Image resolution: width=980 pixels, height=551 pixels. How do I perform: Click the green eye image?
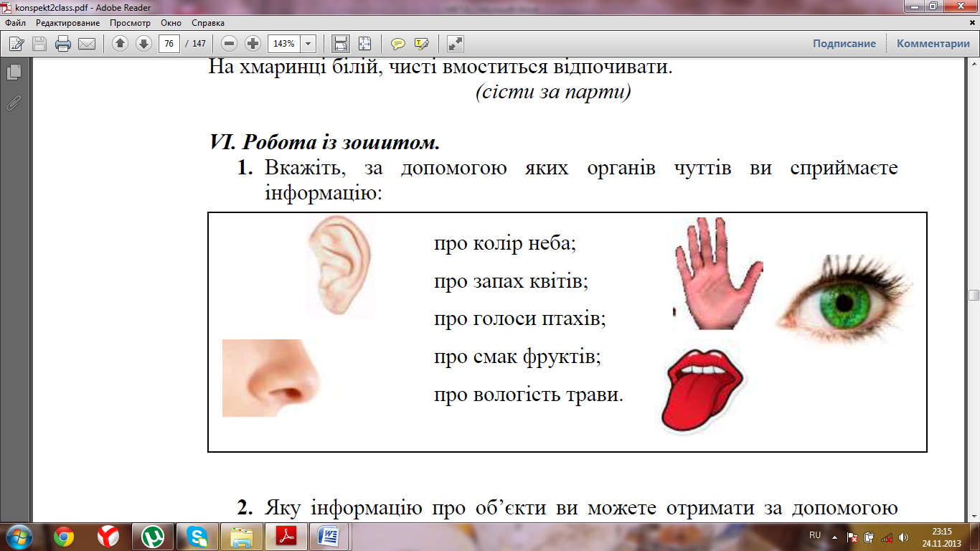coord(844,298)
